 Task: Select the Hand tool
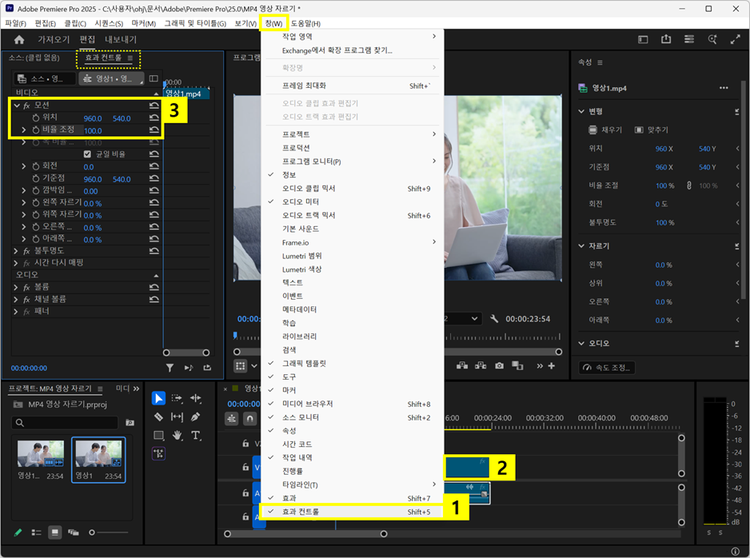177,436
